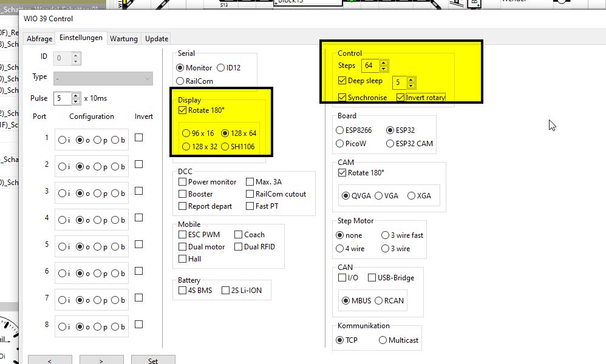Select the SH1106 display option
This screenshot has height=364, width=606.
(x=226, y=147)
